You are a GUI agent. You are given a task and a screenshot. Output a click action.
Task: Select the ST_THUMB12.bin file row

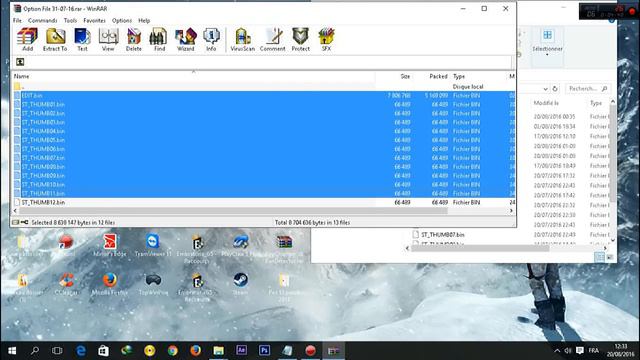coord(264,202)
